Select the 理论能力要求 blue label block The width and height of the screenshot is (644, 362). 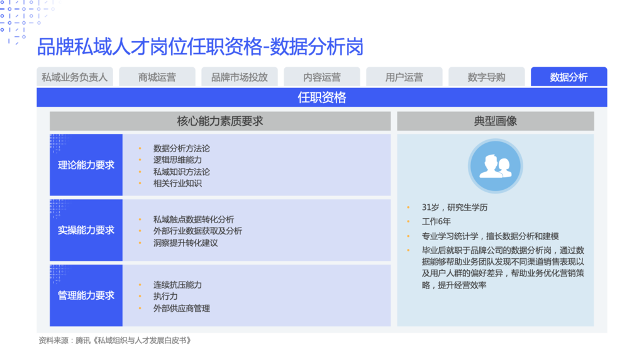click(x=86, y=165)
